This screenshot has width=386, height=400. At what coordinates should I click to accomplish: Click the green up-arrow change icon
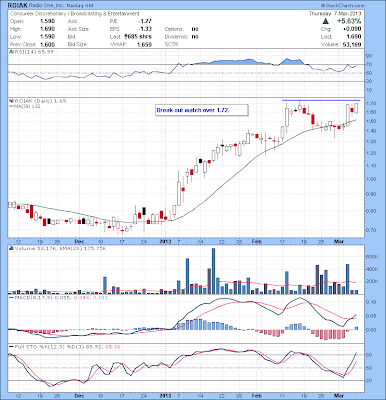tap(326, 21)
